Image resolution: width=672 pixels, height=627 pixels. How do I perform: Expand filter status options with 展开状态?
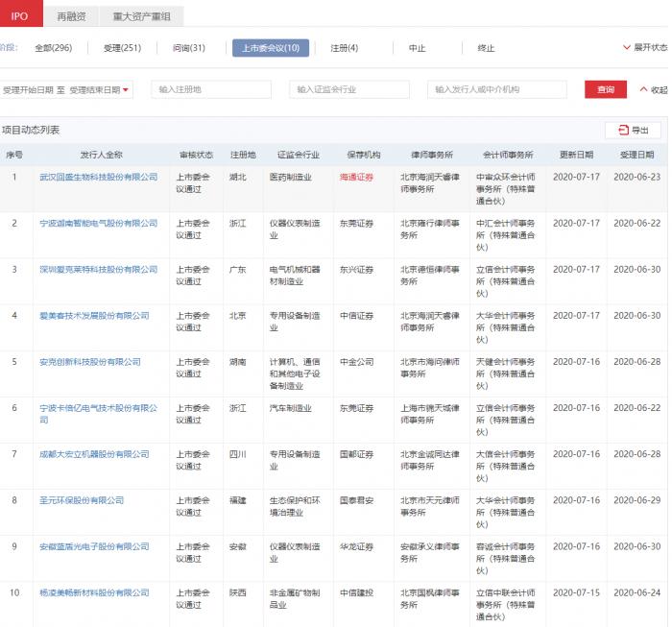click(x=645, y=47)
